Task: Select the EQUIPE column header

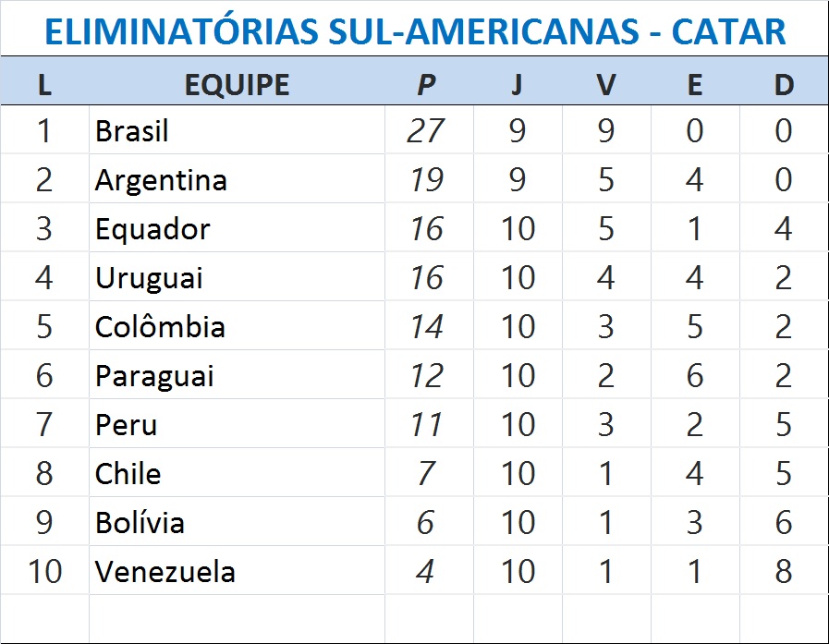Action: pos(237,84)
